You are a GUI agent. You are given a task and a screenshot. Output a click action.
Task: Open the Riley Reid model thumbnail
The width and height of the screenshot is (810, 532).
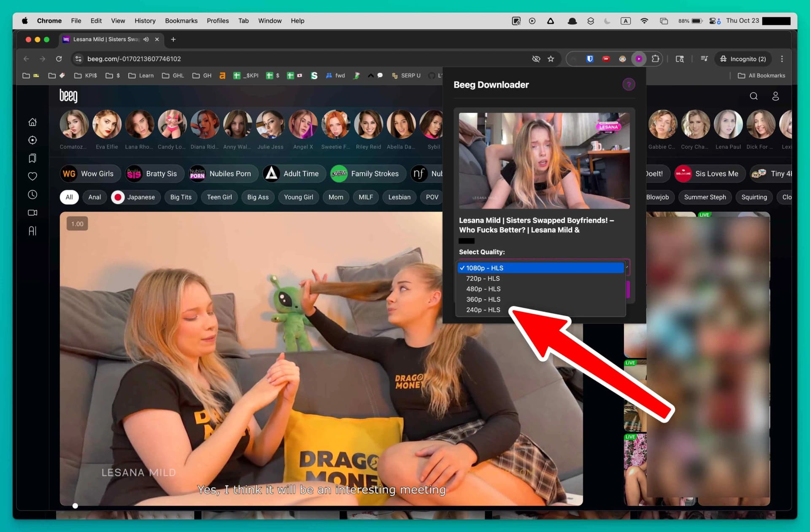[368, 124]
